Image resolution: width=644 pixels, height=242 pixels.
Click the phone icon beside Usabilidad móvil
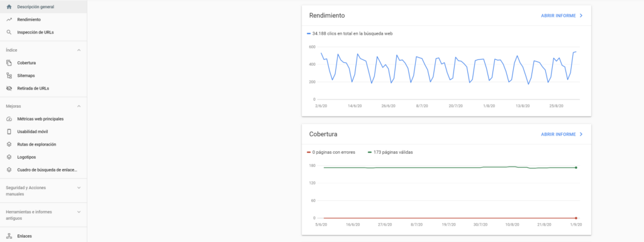pyautogui.click(x=9, y=132)
